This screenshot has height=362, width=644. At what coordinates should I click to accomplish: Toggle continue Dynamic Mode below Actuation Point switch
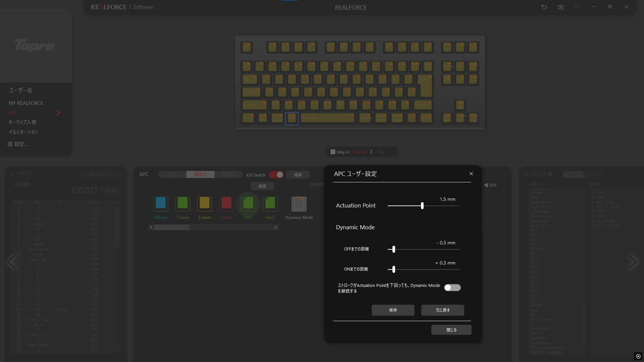(452, 288)
